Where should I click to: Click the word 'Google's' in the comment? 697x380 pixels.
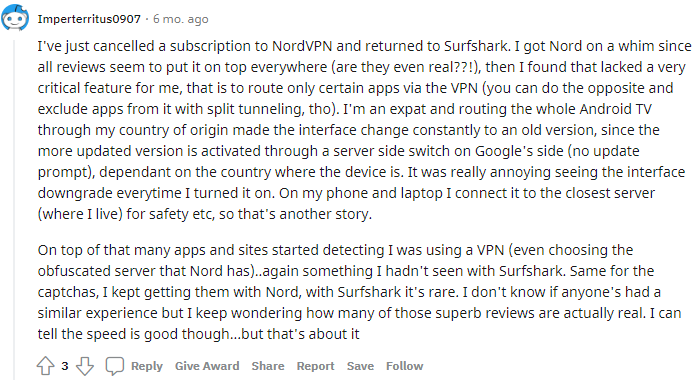504,151
